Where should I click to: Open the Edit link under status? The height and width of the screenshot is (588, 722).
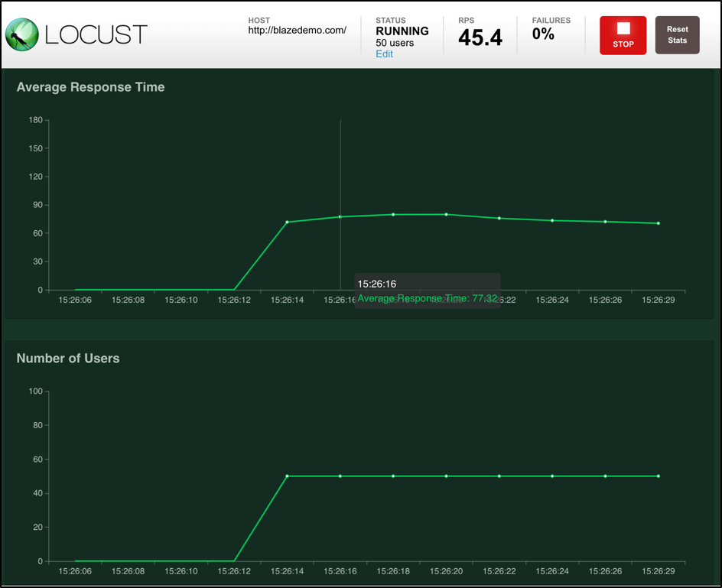(x=384, y=54)
